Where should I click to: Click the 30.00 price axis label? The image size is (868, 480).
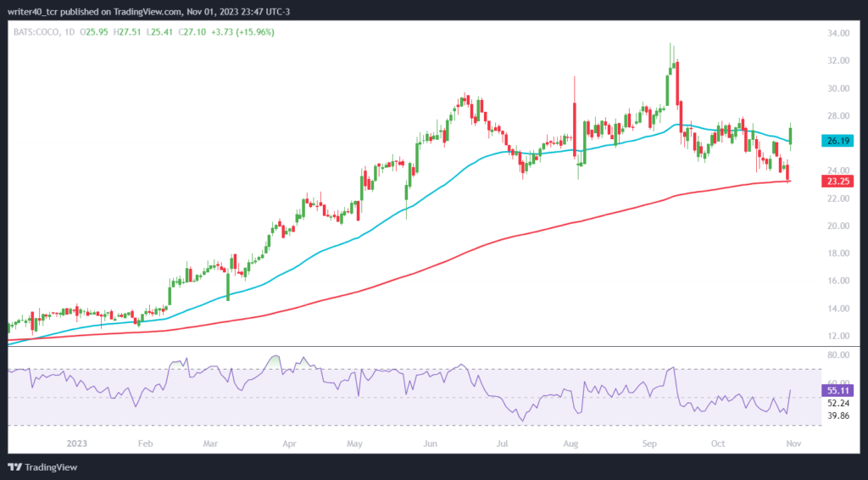coord(838,88)
